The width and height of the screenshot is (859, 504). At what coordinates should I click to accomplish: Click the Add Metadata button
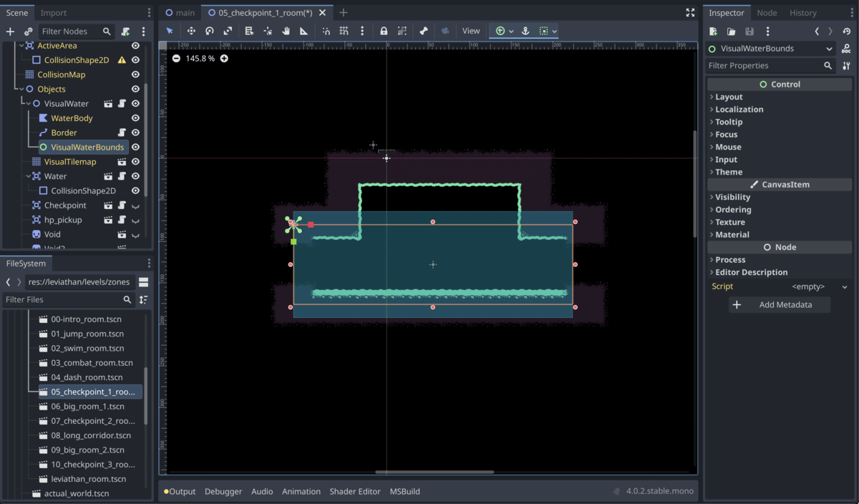pyautogui.click(x=779, y=304)
